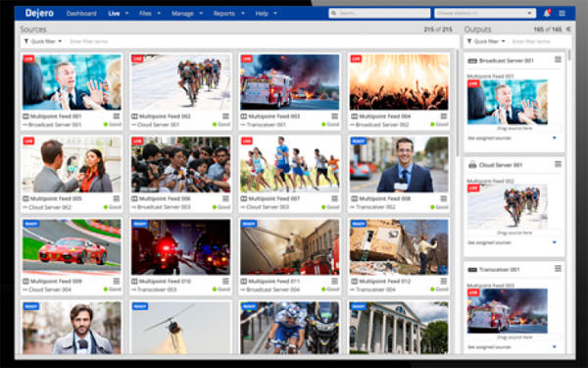Select the helicopter source thumbnail
Viewport: 588px width, 368px height.
pos(180,328)
